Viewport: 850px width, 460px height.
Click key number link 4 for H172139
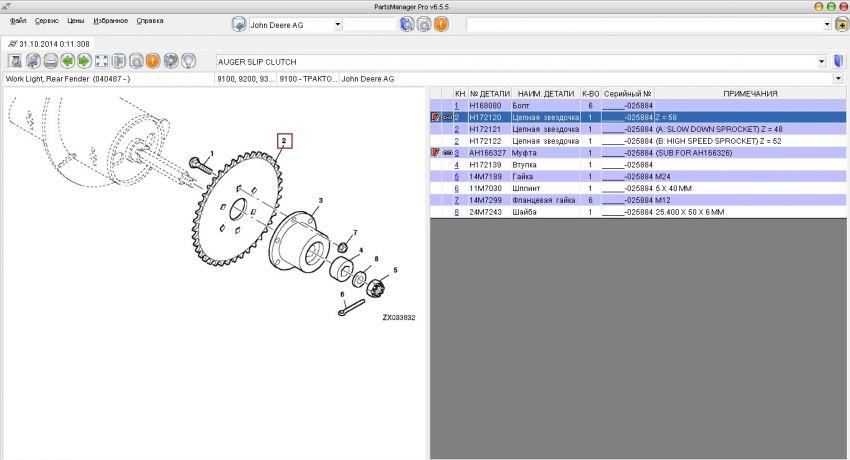[x=456, y=165]
